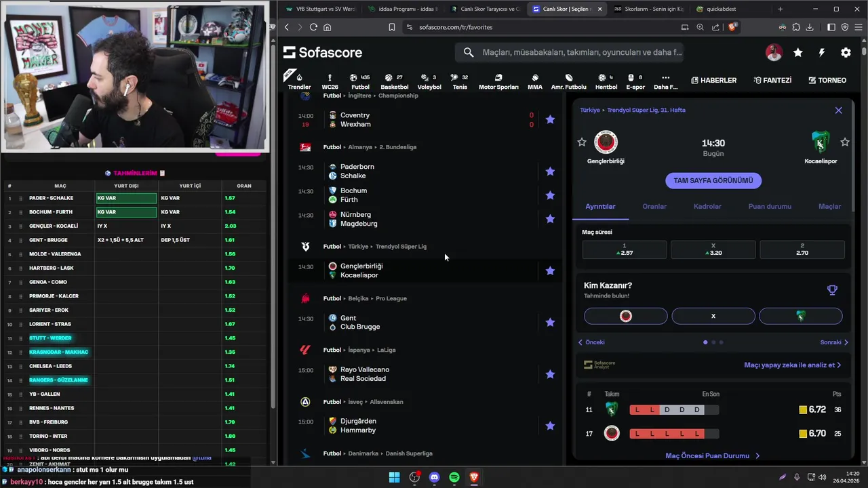Toggle favorite star for Rayo Vallecano match
Viewport: 868px width, 488px height.
[x=550, y=374]
